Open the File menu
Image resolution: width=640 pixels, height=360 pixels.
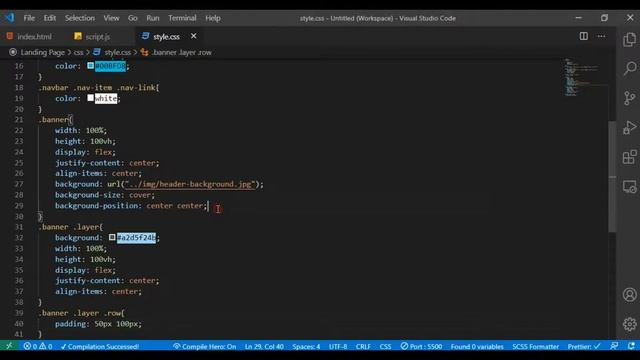point(29,18)
